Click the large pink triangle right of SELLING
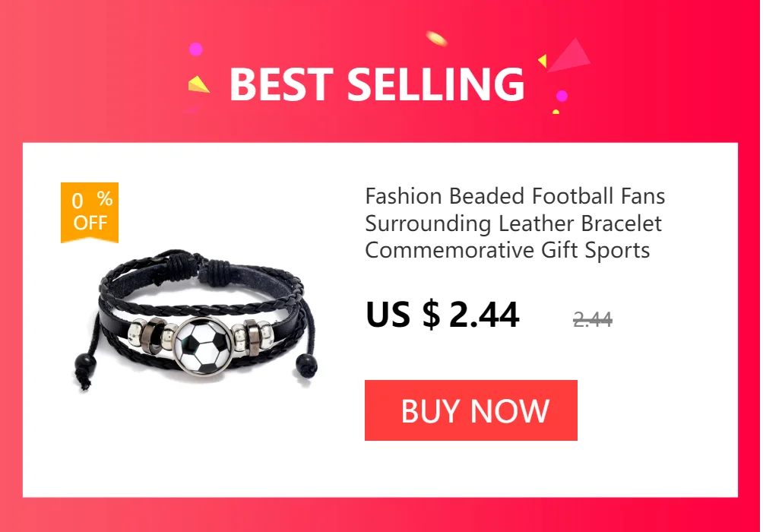Viewport: 763px width, 532px height. [x=570, y=55]
